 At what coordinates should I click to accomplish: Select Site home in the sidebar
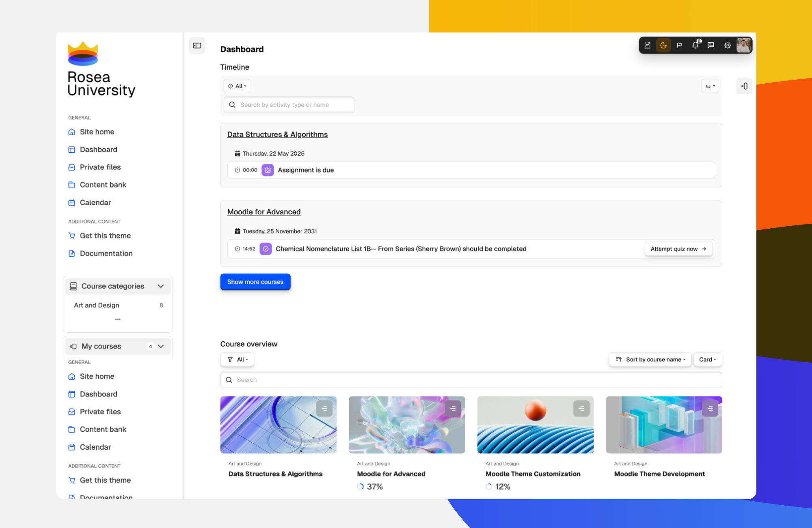[97, 132]
